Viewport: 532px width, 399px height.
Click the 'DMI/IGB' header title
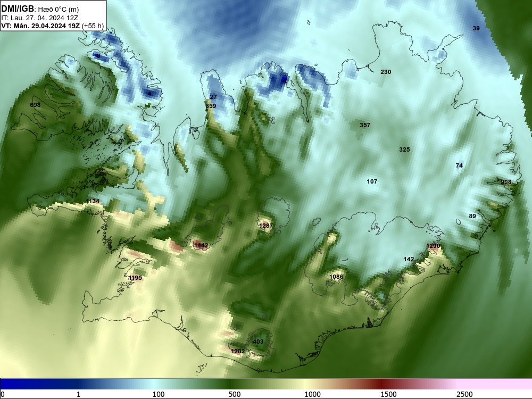(x=18, y=9)
